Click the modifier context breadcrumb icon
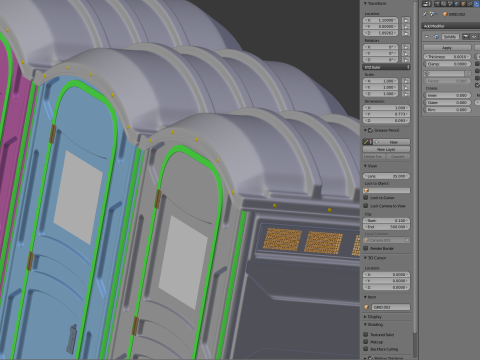The image size is (480, 360). pos(432,14)
